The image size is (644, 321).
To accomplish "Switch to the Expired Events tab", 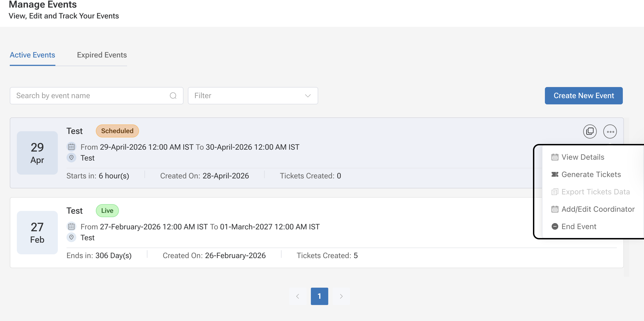I will tap(102, 55).
